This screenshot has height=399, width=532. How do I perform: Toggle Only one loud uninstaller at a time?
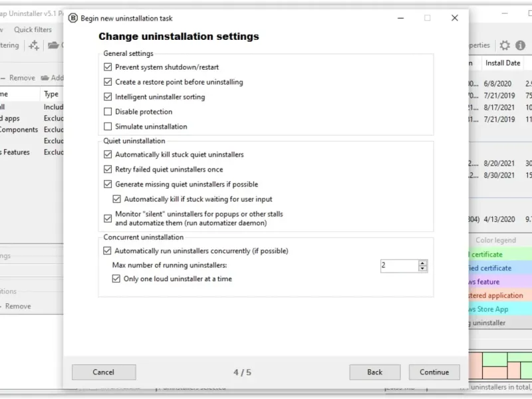coord(116,279)
